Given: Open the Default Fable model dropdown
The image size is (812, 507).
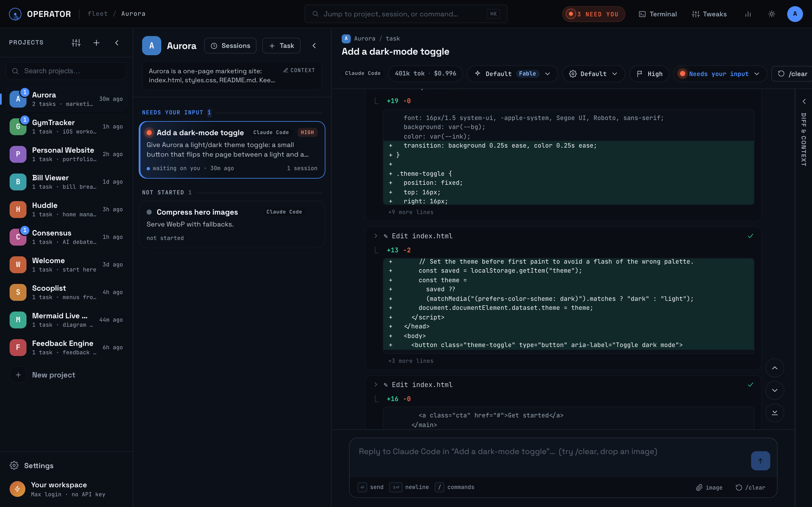Looking at the screenshot, I should (512, 74).
